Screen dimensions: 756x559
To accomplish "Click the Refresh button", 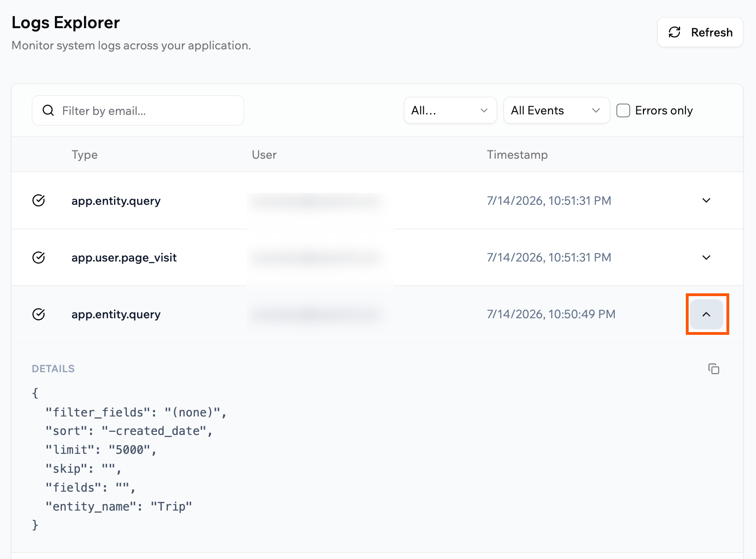I will point(700,32).
